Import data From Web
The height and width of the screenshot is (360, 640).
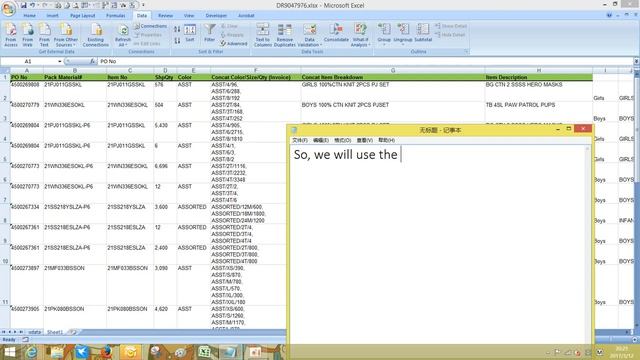27,35
